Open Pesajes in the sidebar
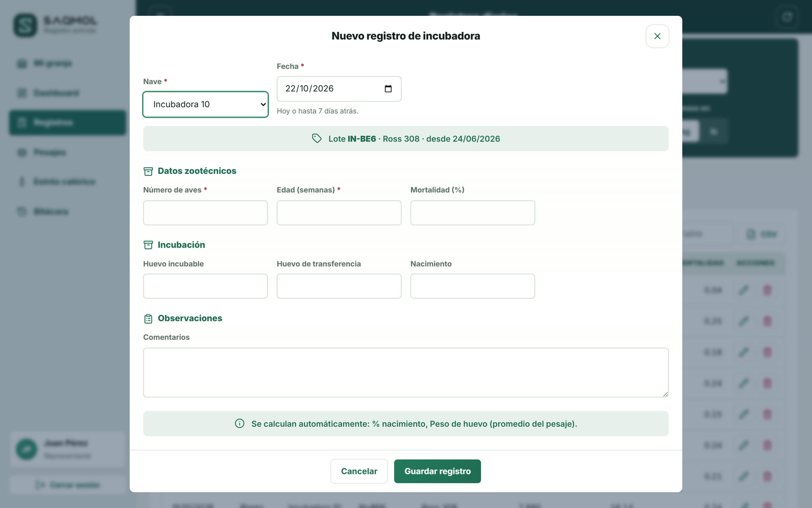 67,152
